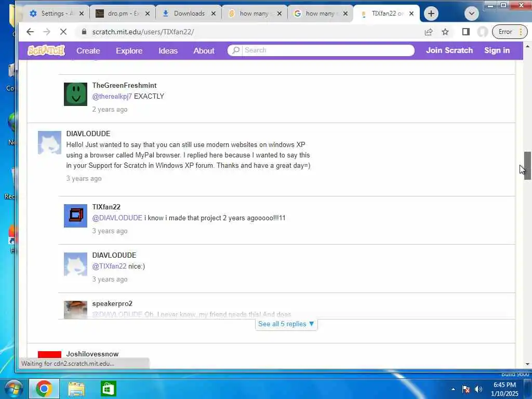The width and height of the screenshot is (532, 399).
Task: Show hidden tray icons arrow
Action: pyautogui.click(x=453, y=389)
